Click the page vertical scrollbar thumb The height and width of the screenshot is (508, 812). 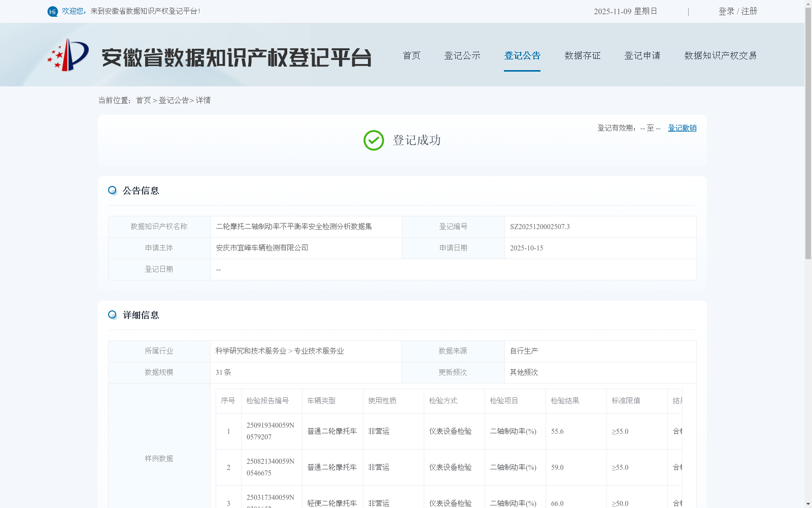[808, 133]
